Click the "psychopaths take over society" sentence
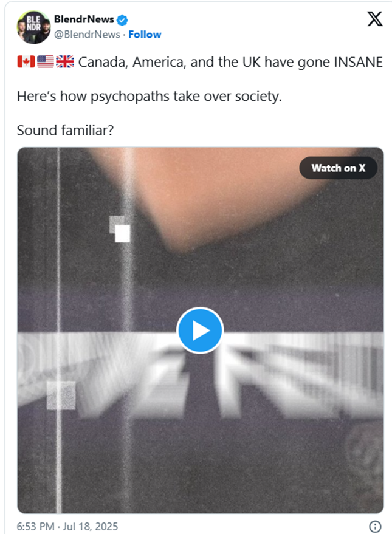Screen dimensions: 392x534 coord(149,96)
